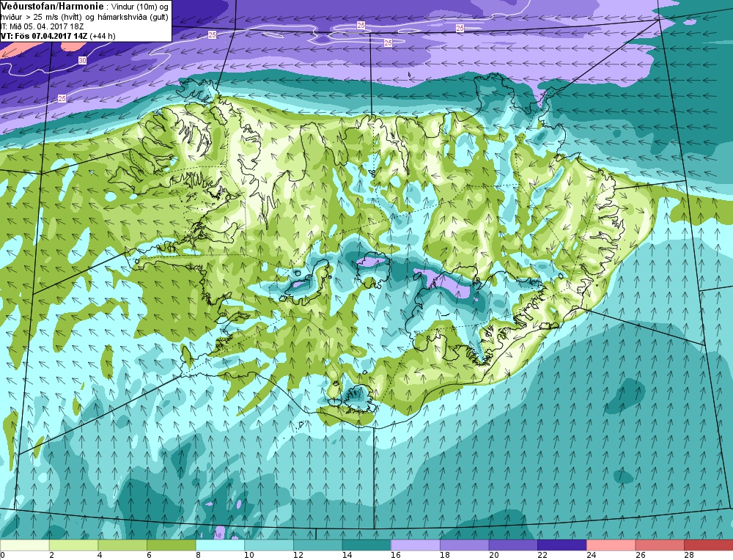Select the dark indigo 22–24 legend swatch

(562, 545)
